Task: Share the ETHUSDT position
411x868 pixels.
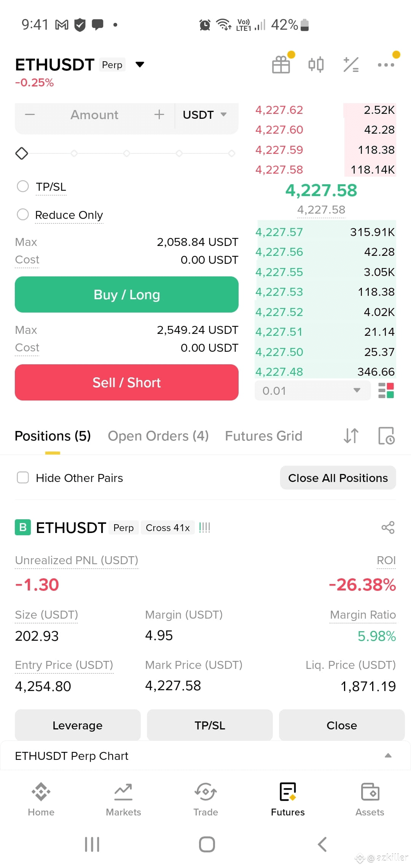Action: click(388, 528)
